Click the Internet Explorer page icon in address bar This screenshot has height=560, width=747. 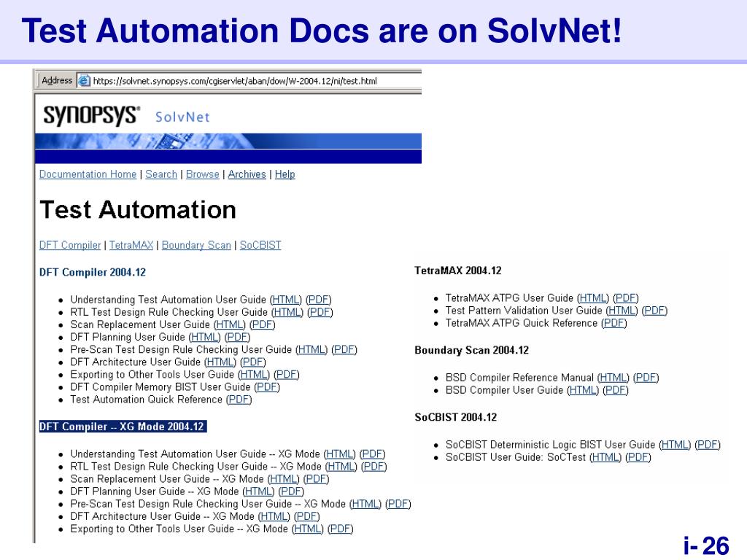point(84,80)
